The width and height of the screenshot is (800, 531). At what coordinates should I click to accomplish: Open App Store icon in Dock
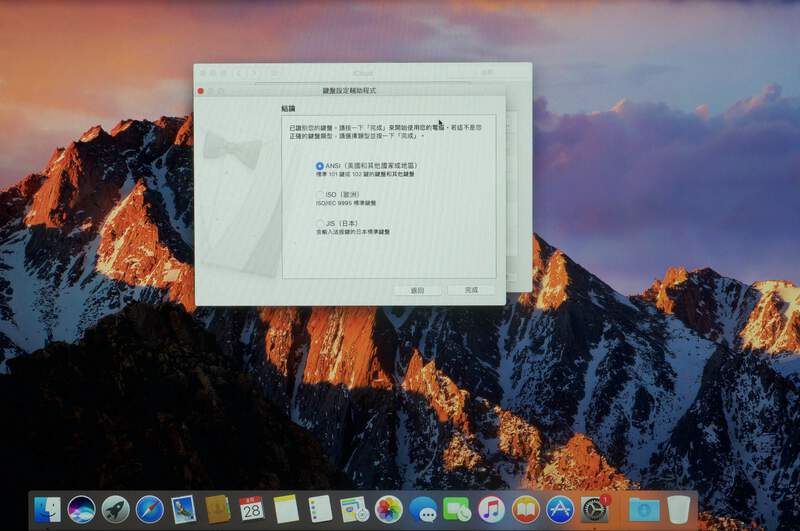point(560,510)
